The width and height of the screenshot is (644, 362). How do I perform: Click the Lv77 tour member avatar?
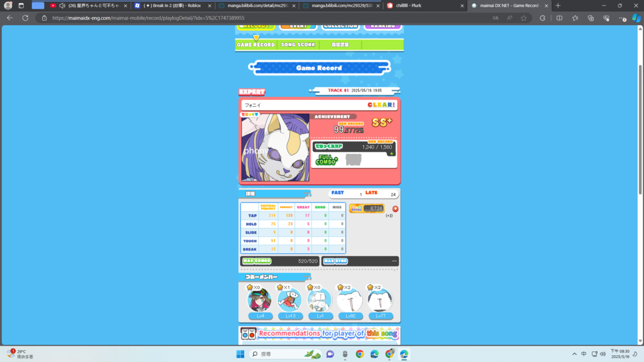(x=380, y=300)
